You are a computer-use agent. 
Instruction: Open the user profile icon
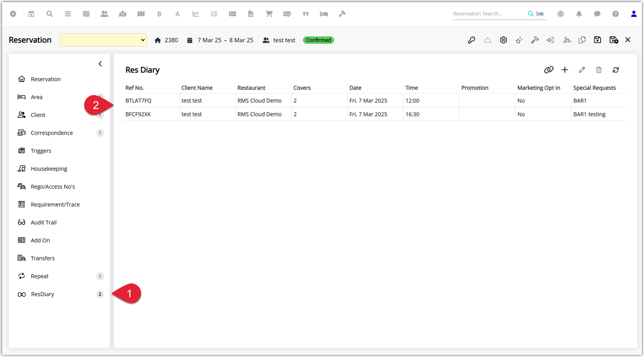click(634, 14)
